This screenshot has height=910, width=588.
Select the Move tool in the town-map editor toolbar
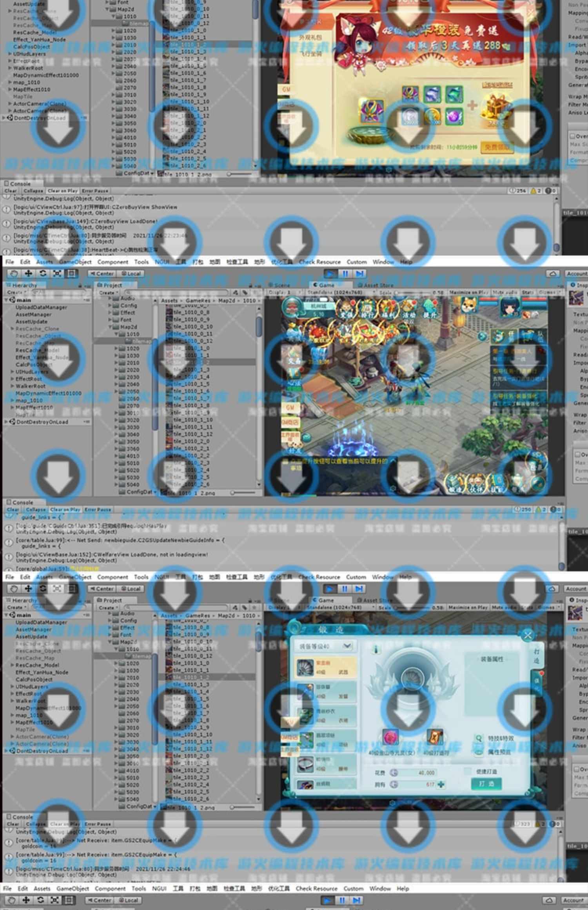point(28,273)
